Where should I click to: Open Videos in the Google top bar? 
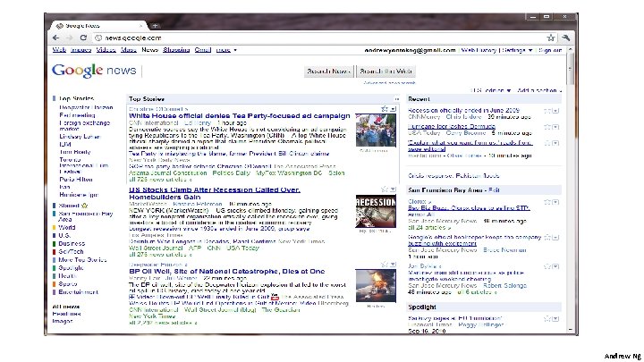106,50
